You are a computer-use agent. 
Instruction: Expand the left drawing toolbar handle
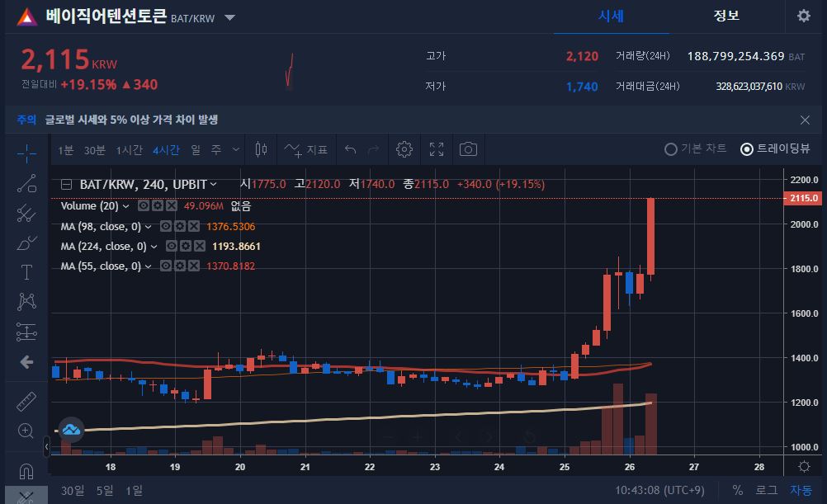pos(46,447)
